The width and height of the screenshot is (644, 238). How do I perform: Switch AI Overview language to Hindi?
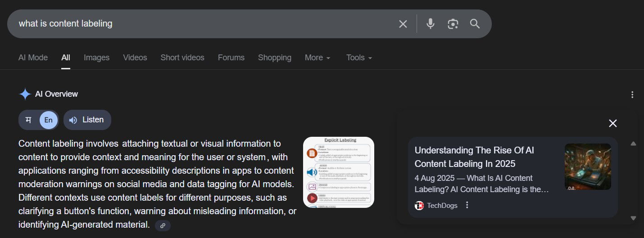click(28, 120)
